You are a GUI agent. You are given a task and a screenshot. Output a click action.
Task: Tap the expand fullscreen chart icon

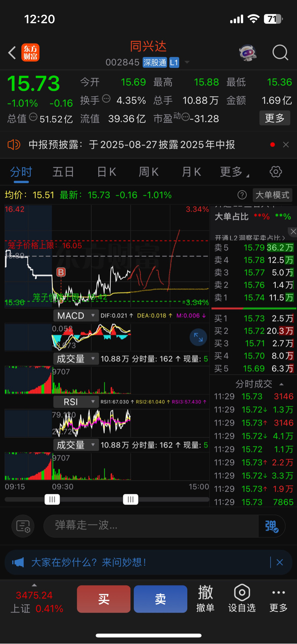pyautogui.click(x=198, y=337)
